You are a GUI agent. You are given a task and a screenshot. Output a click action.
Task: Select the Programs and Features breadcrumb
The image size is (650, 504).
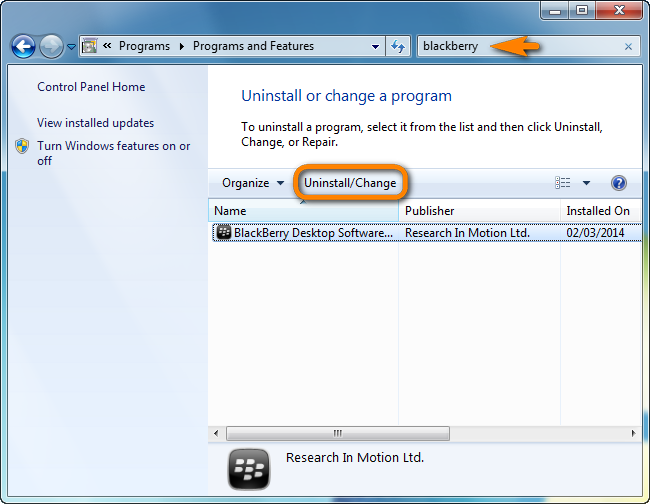(253, 46)
